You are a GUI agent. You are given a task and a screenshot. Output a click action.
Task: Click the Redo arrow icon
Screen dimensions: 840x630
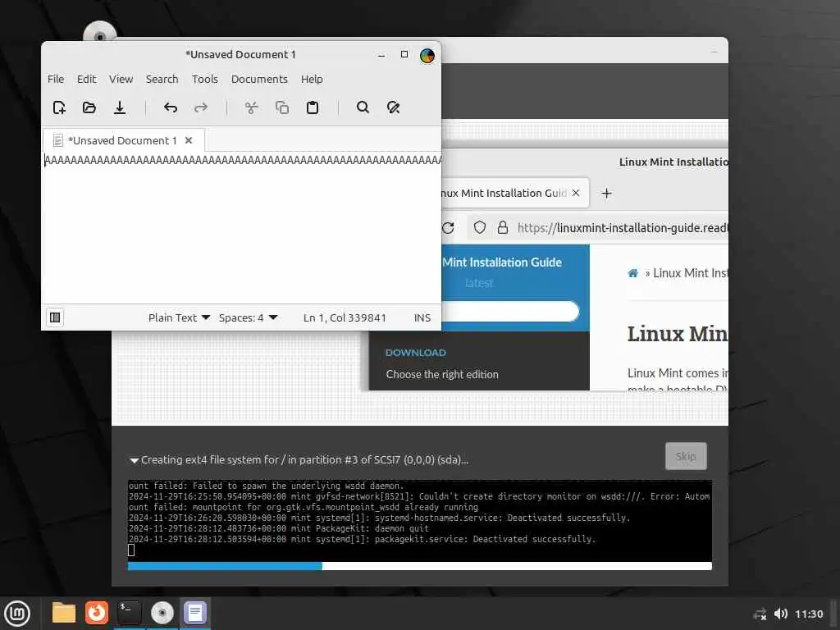(x=201, y=107)
